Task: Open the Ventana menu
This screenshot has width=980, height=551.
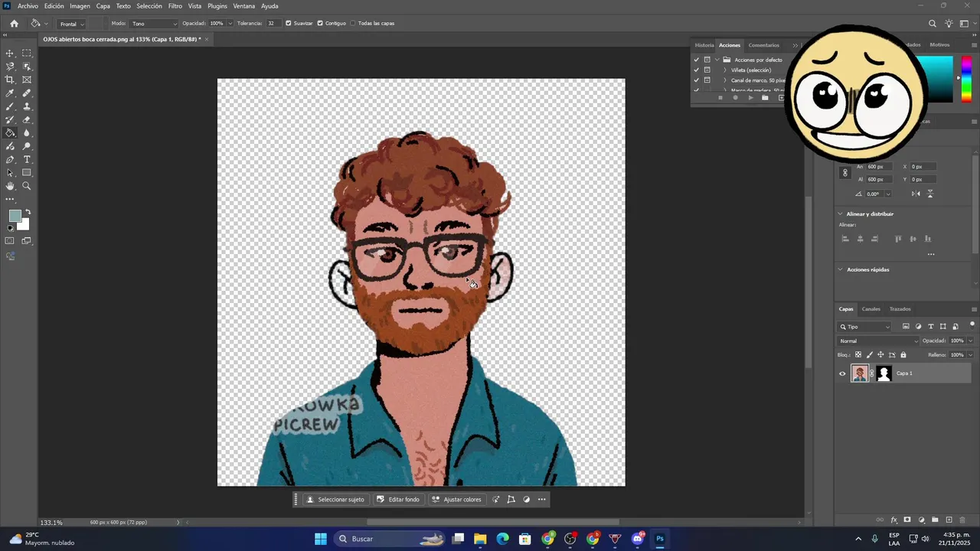Action: (x=243, y=6)
